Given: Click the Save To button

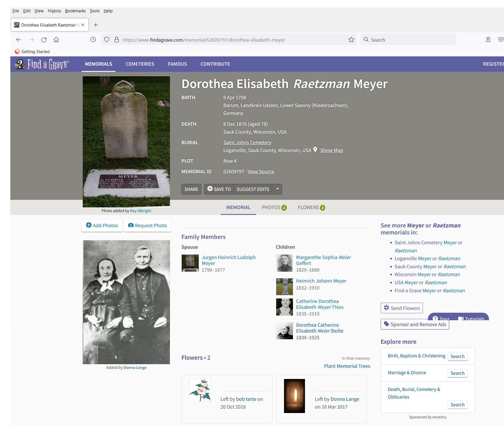Looking at the screenshot, I should point(219,189).
